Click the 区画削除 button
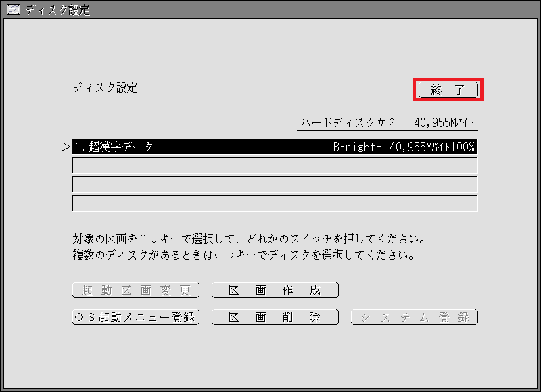The image size is (541, 392). point(275,317)
